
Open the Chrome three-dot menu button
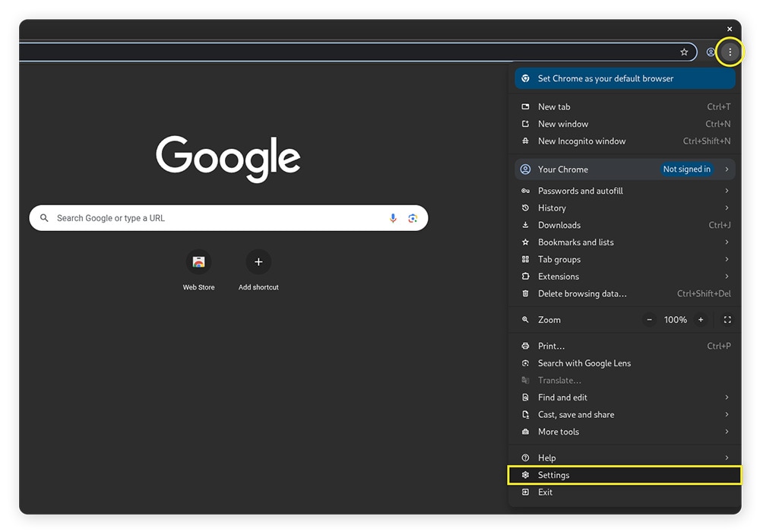[x=730, y=52]
